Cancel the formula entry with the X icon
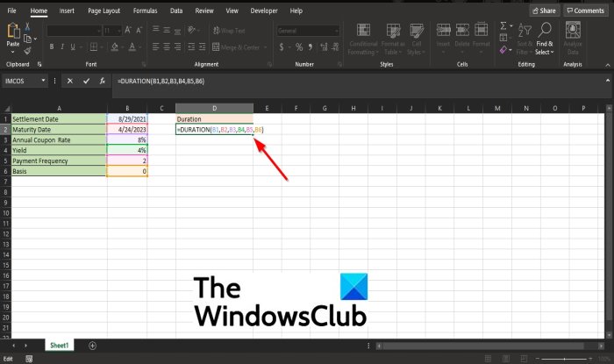Viewport: 614px width, 364px height. click(69, 81)
